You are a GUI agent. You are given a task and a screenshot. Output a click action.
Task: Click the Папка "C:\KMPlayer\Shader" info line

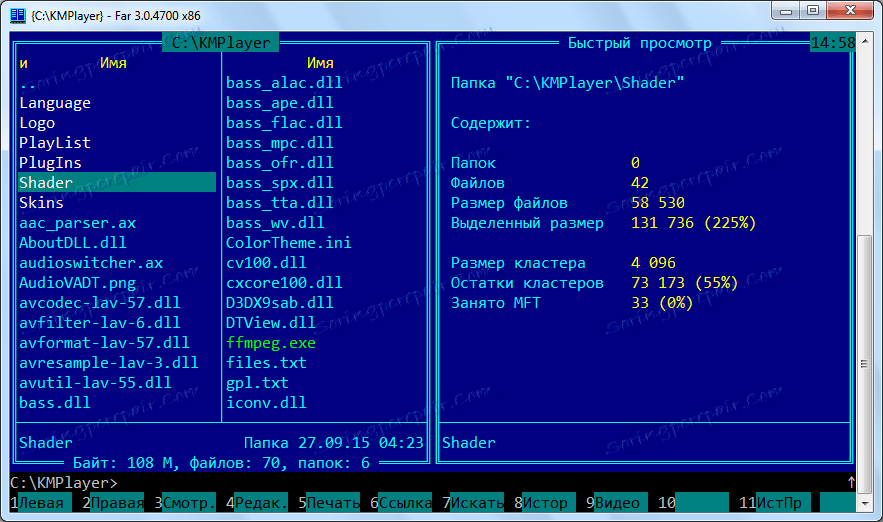tap(567, 83)
